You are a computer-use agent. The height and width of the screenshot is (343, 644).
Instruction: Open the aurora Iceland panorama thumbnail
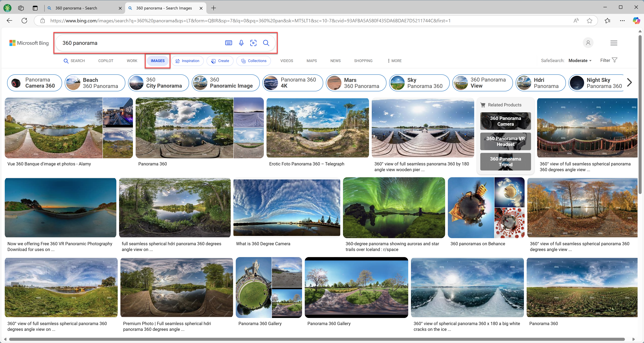click(x=394, y=208)
